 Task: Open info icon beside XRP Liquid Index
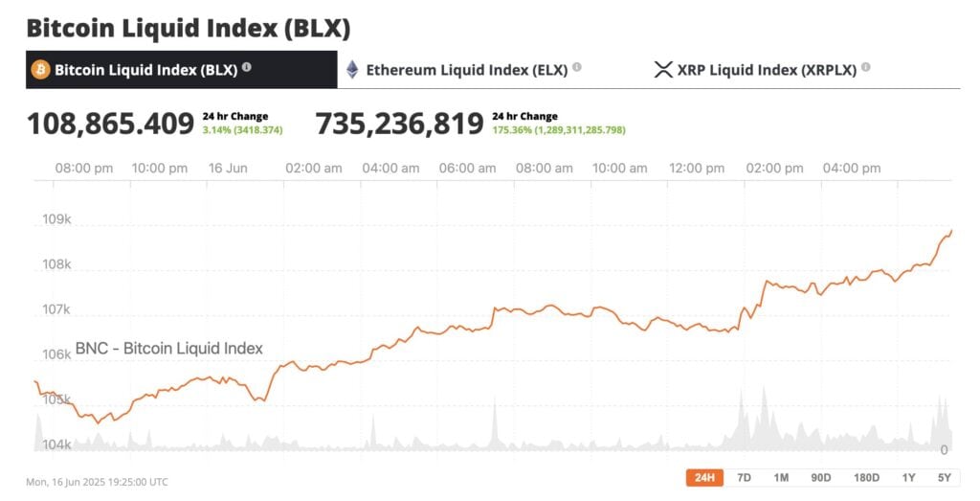point(866,68)
